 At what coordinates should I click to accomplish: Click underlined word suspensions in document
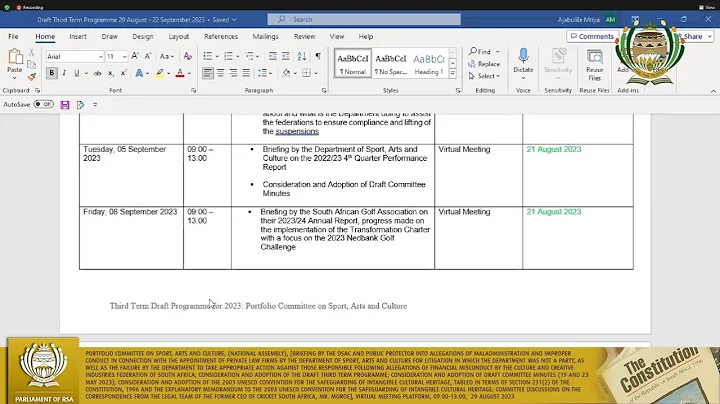tap(297, 131)
